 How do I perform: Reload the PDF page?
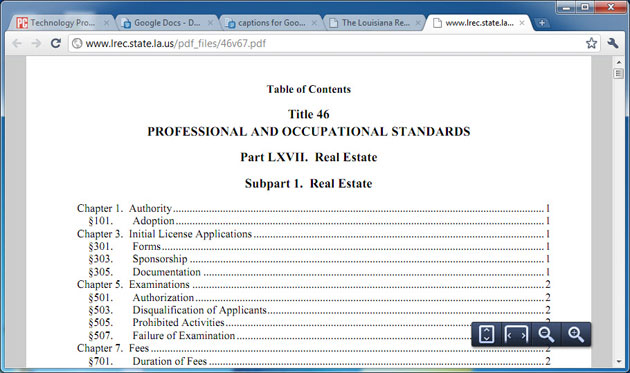pyautogui.click(x=56, y=43)
